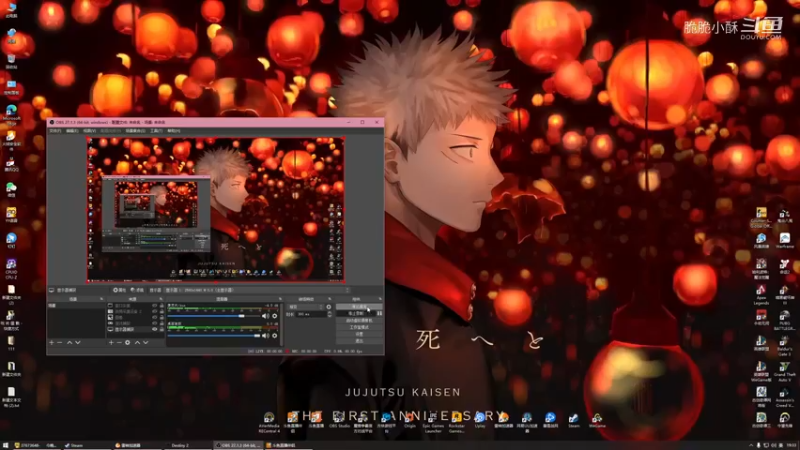
Task: Click upper audio channel volume slider
Action: point(214,316)
